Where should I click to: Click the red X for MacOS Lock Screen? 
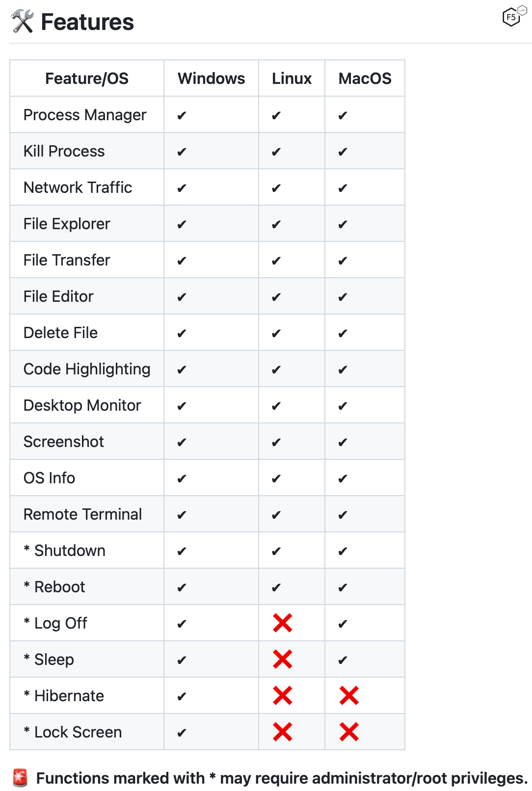(349, 732)
